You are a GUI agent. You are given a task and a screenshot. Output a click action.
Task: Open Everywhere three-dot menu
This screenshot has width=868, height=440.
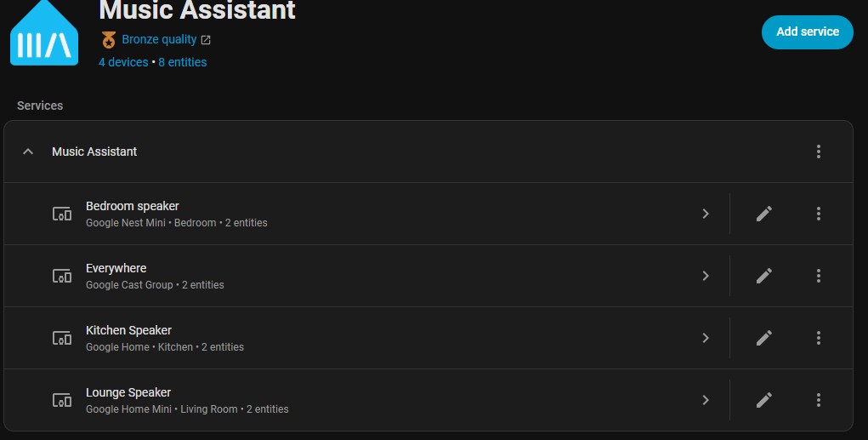point(819,276)
